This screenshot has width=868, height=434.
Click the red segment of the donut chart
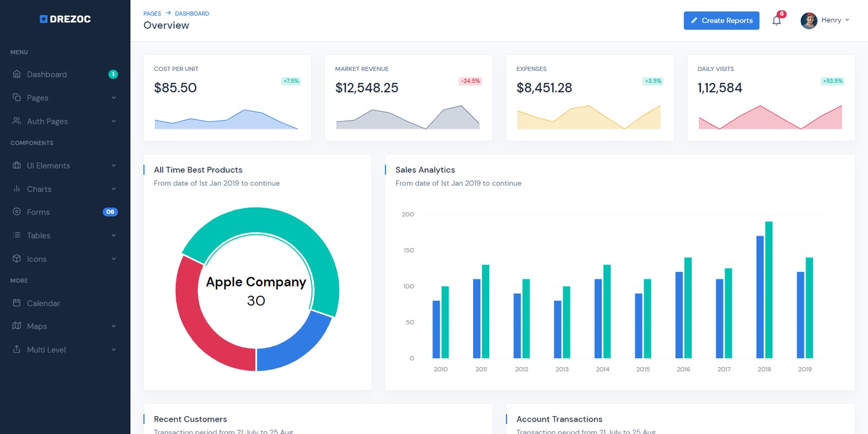point(195,320)
